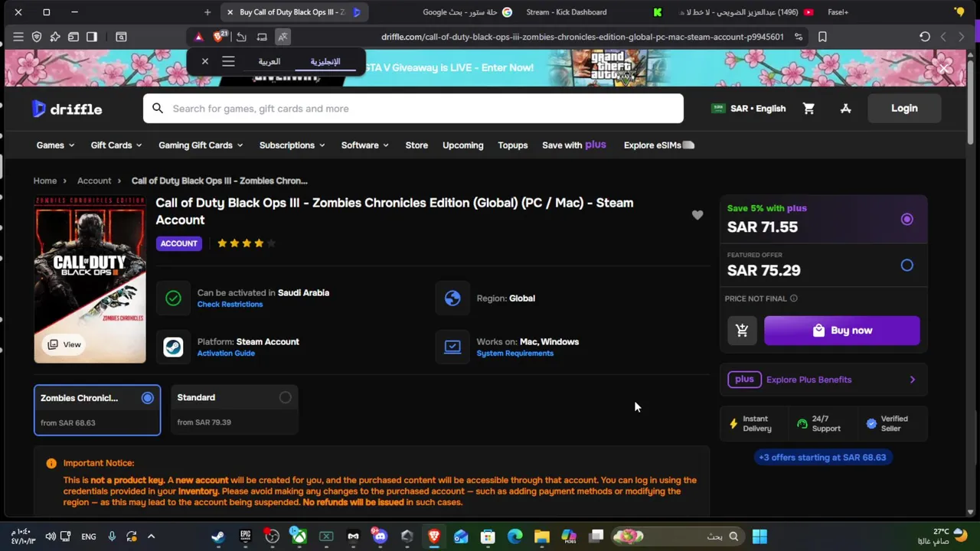The image size is (980, 551).
Task: Expand the Subscriptions dropdown
Action: pos(292,145)
